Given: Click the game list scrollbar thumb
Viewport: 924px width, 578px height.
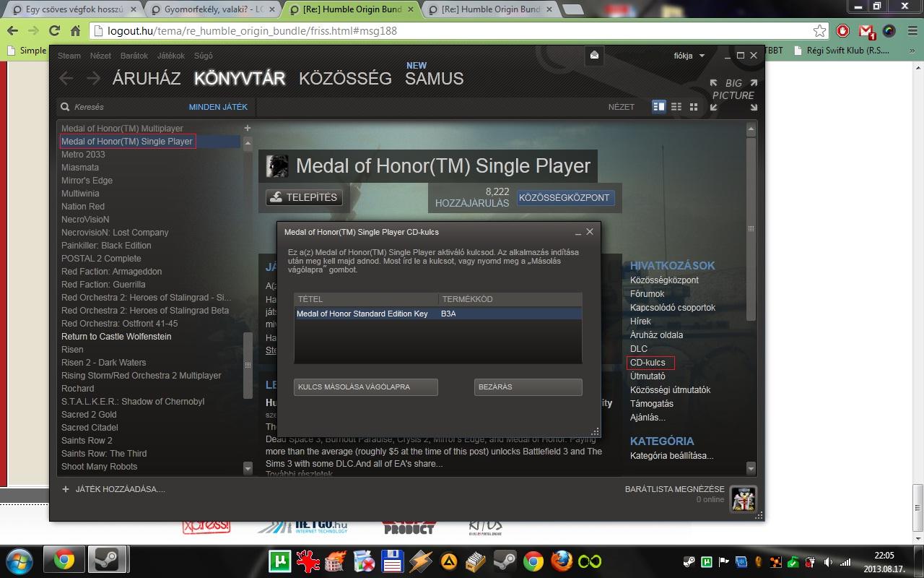Looking at the screenshot, I should pos(248,366).
